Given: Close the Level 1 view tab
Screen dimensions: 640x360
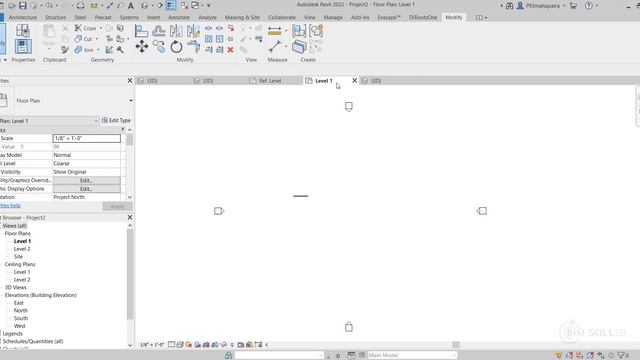Looking at the screenshot, I should (x=354, y=81).
